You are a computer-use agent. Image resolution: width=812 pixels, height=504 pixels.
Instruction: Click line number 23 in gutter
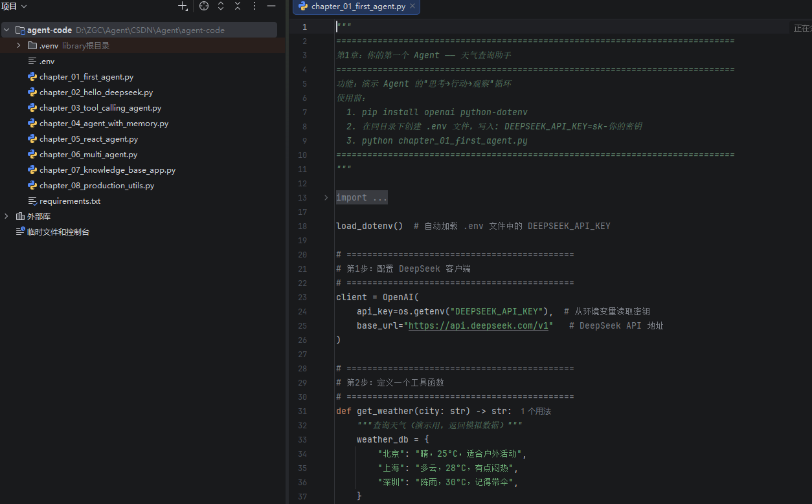coord(302,298)
